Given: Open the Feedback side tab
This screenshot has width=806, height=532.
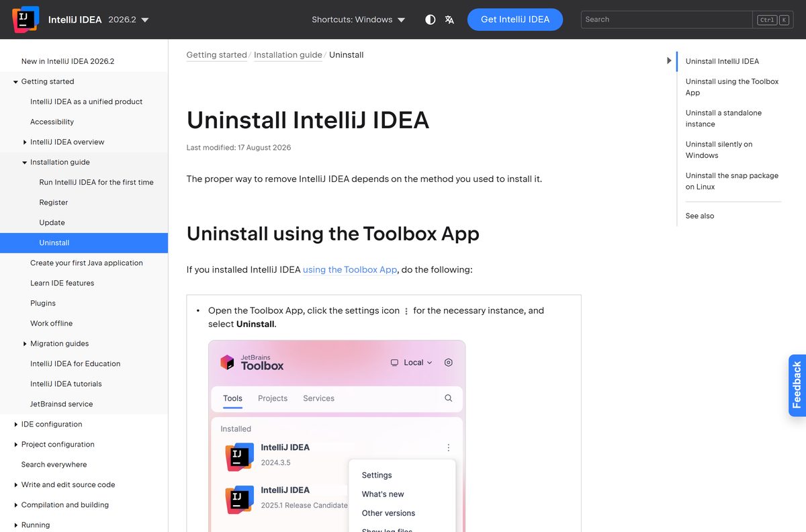Looking at the screenshot, I should click(797, 386).
